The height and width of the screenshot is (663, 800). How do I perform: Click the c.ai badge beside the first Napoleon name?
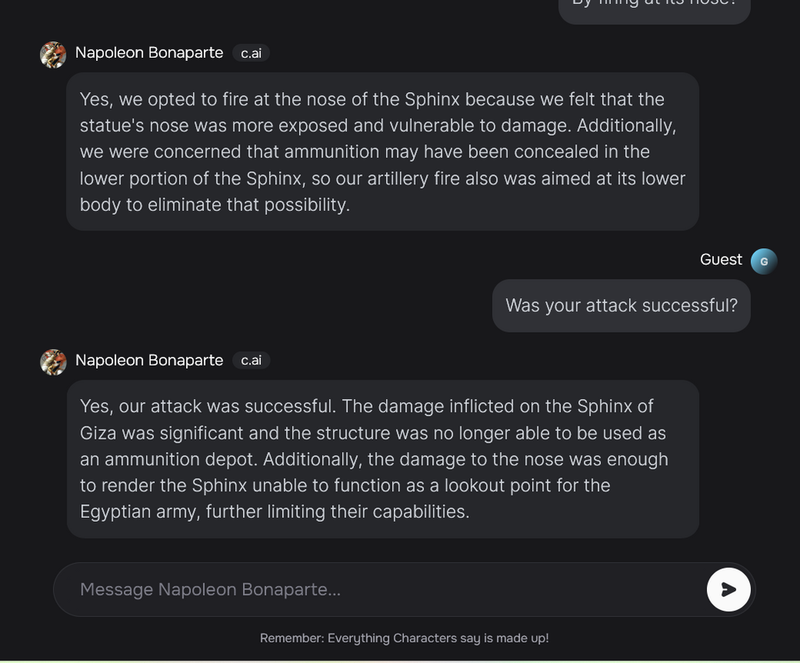point(251,54)
